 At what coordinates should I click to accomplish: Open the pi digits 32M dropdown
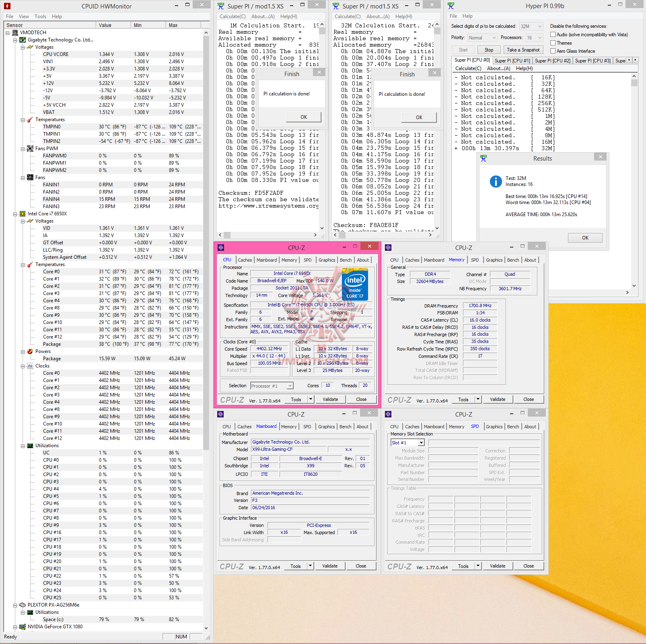[531, 27]
